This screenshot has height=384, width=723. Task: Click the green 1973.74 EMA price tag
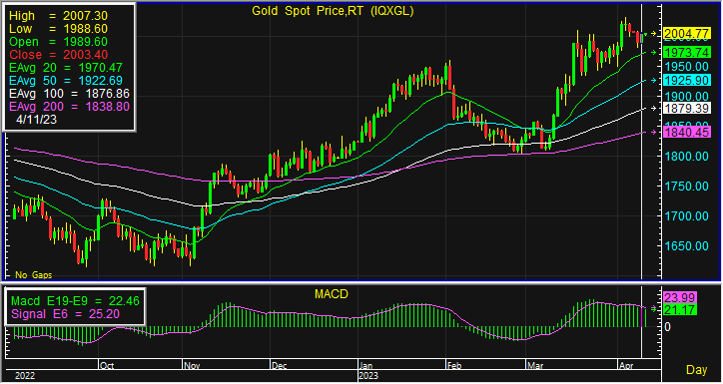tap(687, 52)
